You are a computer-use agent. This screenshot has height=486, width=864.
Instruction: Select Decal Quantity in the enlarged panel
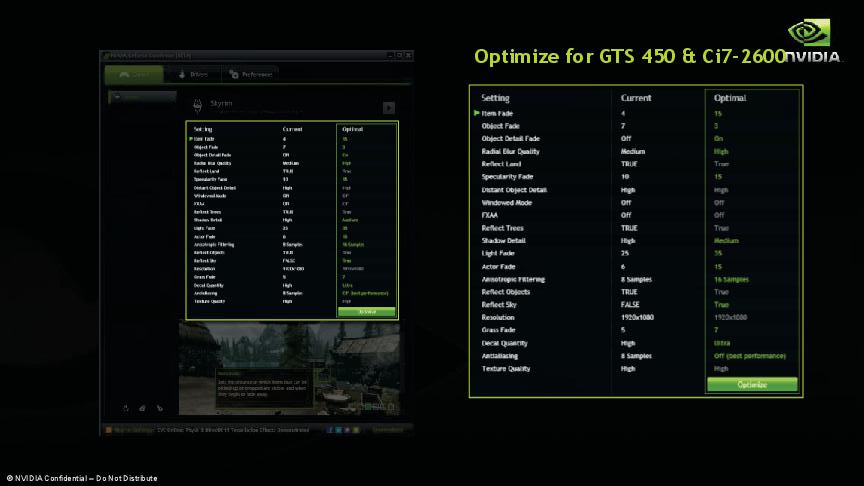[504, 343]
